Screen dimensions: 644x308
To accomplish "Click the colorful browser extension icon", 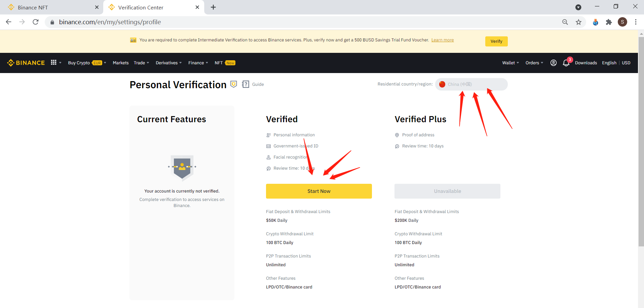I will 596,22.
